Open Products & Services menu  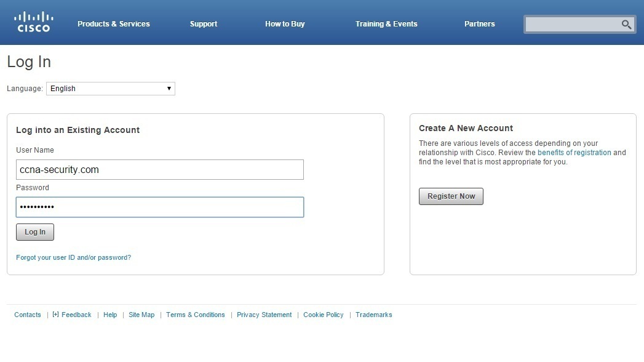[114, 24]
